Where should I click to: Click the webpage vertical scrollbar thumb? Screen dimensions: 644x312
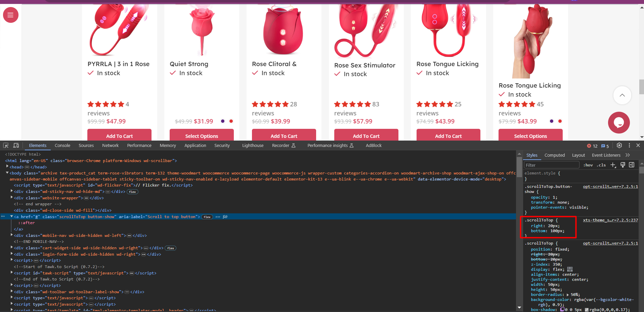tap(641, 87)
